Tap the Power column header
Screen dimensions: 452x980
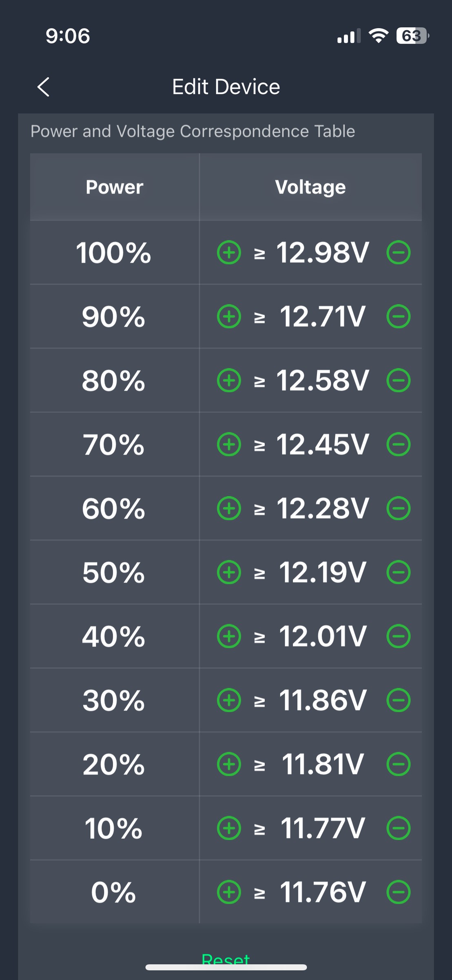(x=115, y=187)
